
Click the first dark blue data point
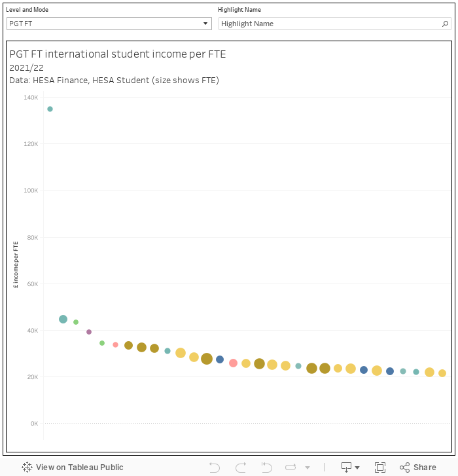point(220,359)
